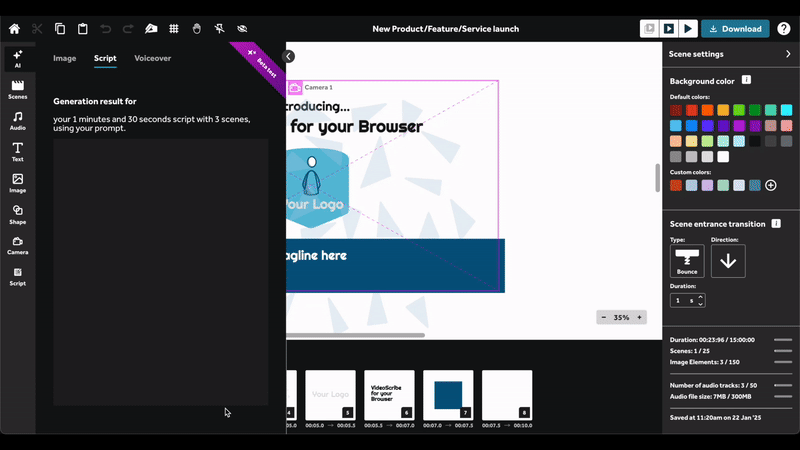Pick the white default background color
This screenshot has height=450, width=800.
(x=723, y=157)
